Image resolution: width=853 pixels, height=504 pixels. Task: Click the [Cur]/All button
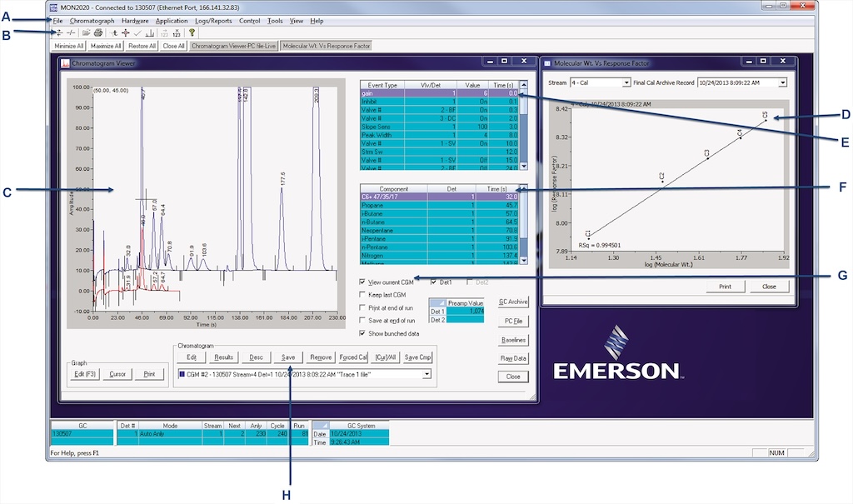[x=386, y=357]
